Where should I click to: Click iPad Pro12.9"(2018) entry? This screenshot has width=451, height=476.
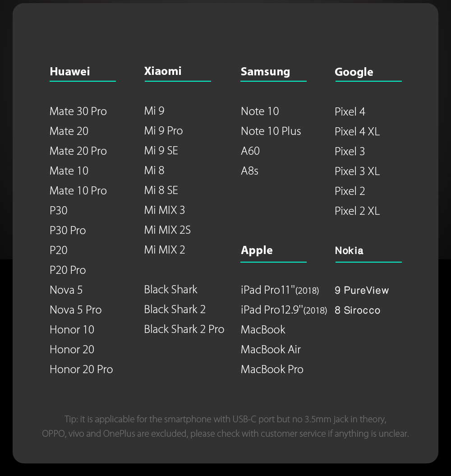[284, 310]
